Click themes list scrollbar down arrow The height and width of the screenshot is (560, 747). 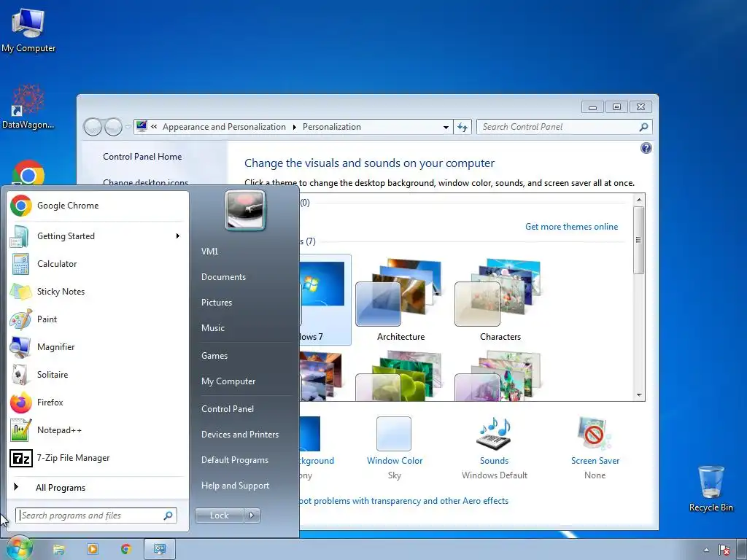639,395
